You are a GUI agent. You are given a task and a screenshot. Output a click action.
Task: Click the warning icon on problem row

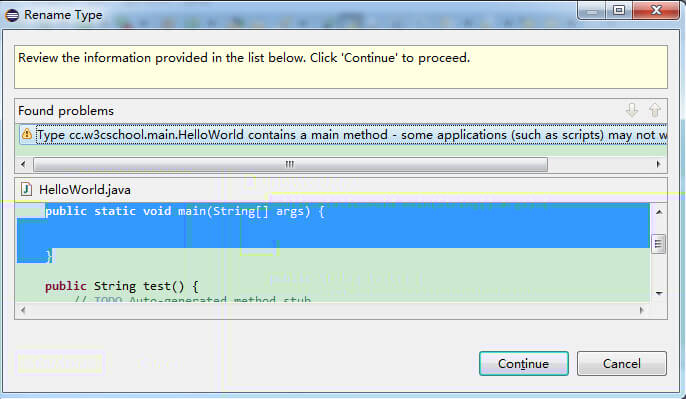27,134
